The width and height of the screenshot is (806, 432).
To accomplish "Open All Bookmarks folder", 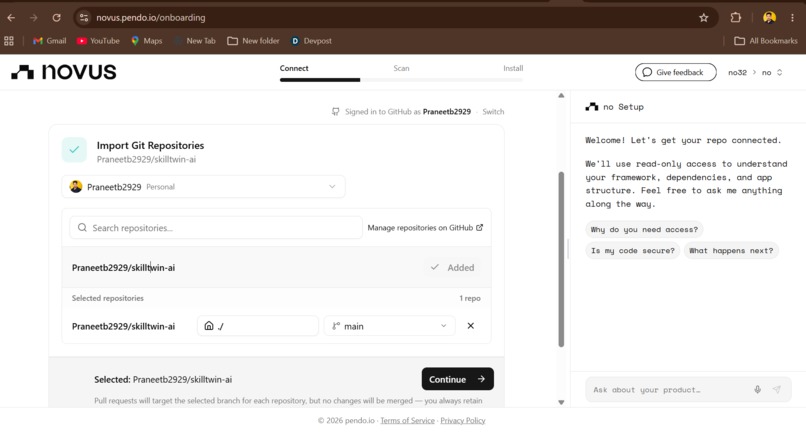I will [765, 41].
